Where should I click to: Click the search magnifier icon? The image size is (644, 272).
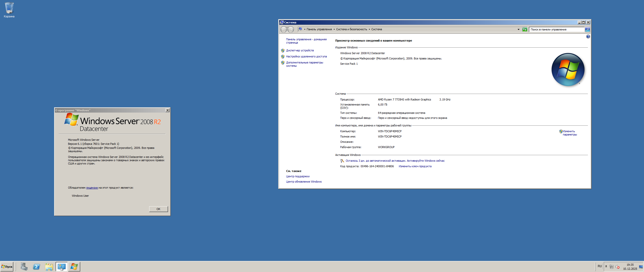(587, 29)
